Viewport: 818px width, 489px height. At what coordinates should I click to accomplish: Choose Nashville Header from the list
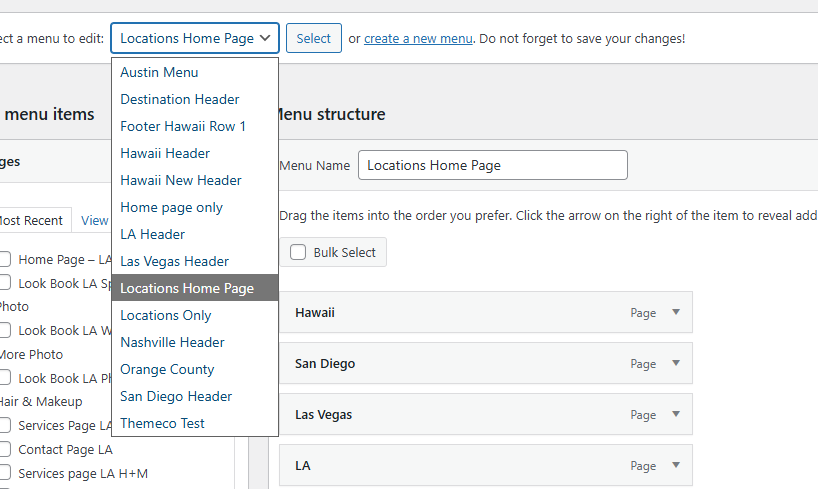[x=172, y=342]
